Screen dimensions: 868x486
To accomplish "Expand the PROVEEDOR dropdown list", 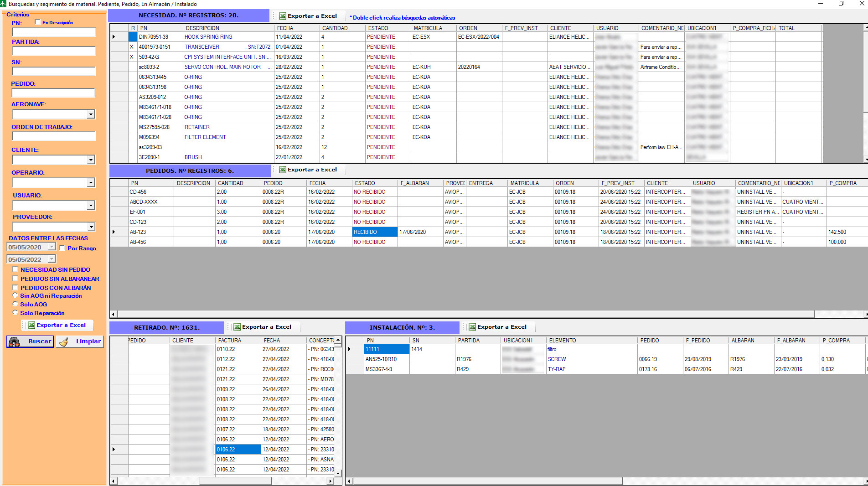I will [x=91, y=227].
